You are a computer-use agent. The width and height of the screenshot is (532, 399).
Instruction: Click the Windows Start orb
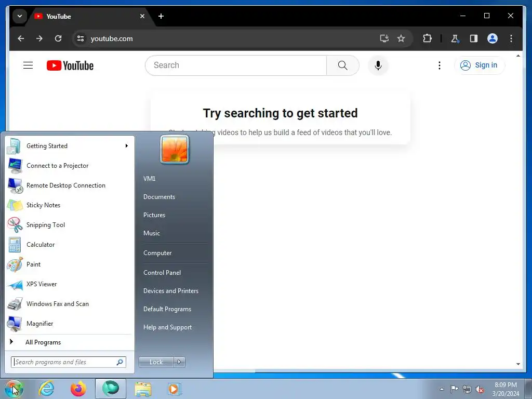pos(14,389)
